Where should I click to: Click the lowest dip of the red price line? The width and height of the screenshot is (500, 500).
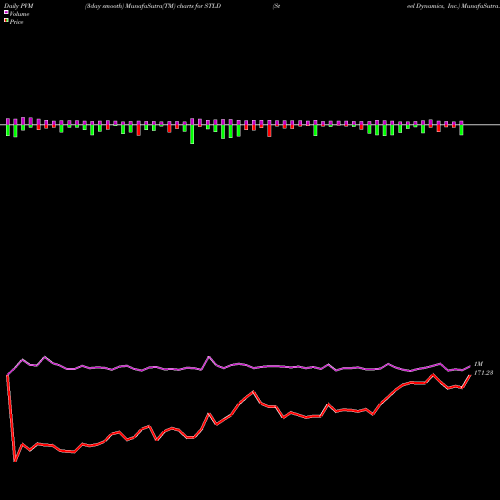click(x=15, y=461)
